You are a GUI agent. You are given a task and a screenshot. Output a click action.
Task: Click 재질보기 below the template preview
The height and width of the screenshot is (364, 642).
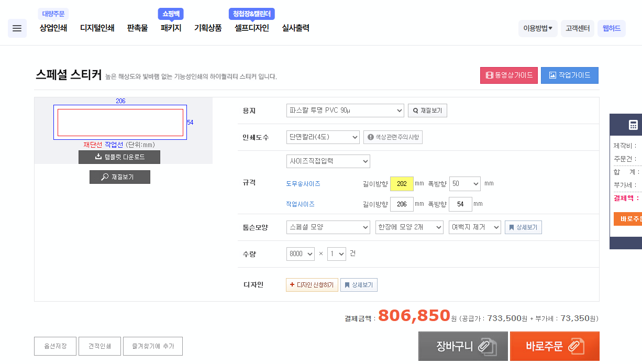click(x=120, y=177)
